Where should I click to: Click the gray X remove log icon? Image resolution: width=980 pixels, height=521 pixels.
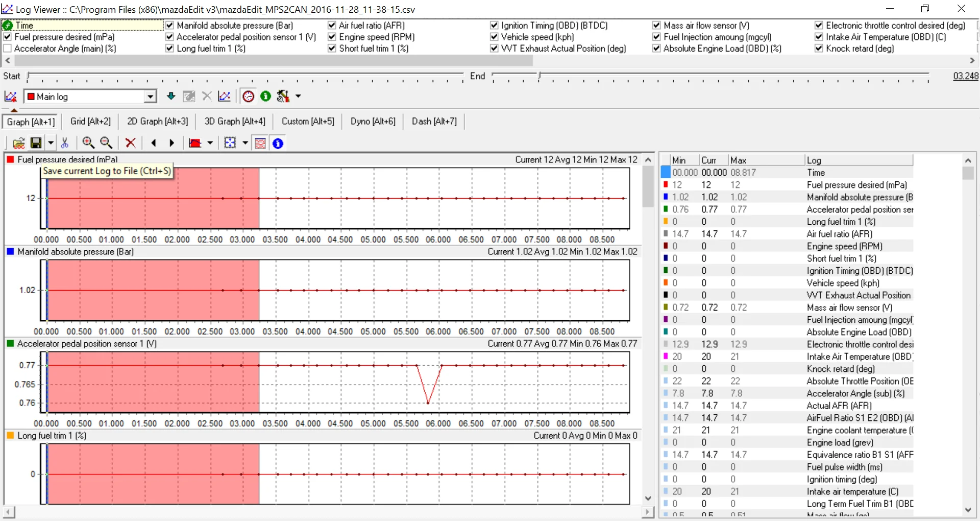tap(207, 96)
